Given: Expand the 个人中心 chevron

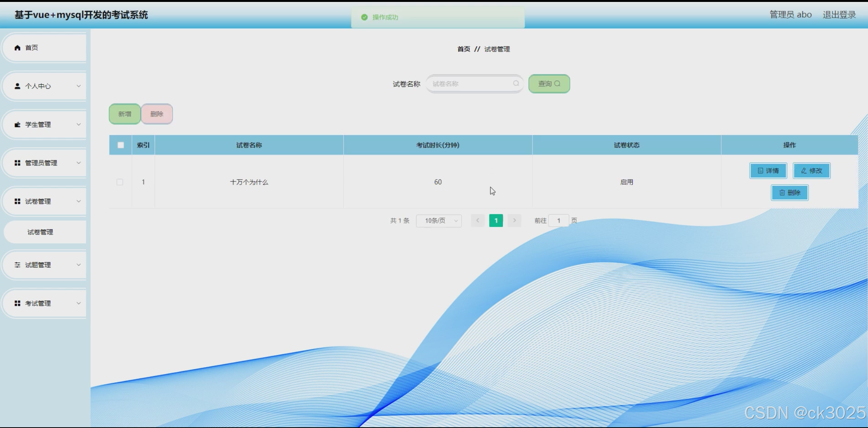Looking at the screenshot, I should pos(78,86).
